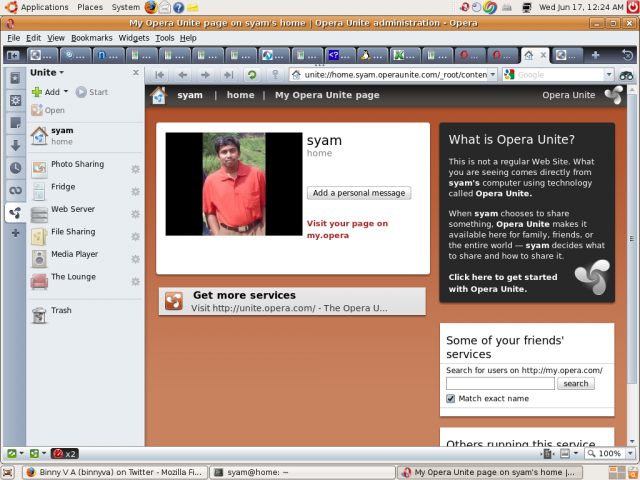
Task: Click the binoculars find icon
Action: [x=626, y=75]
